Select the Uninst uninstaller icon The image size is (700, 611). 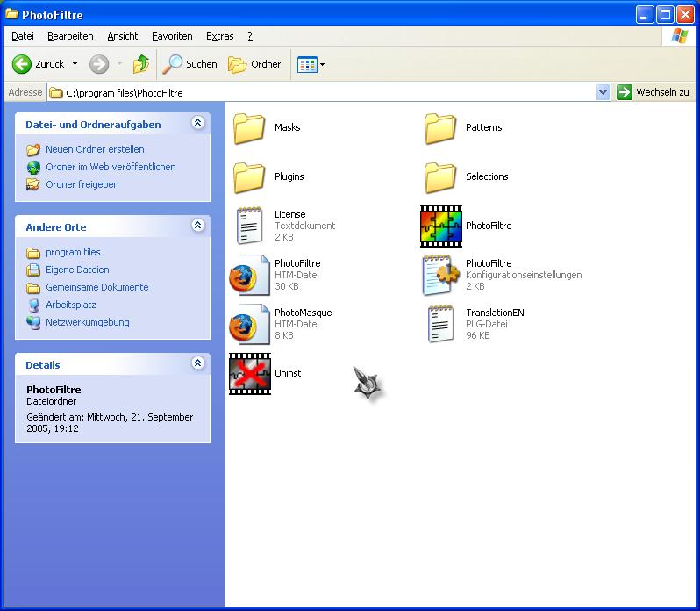pos(250,374)
